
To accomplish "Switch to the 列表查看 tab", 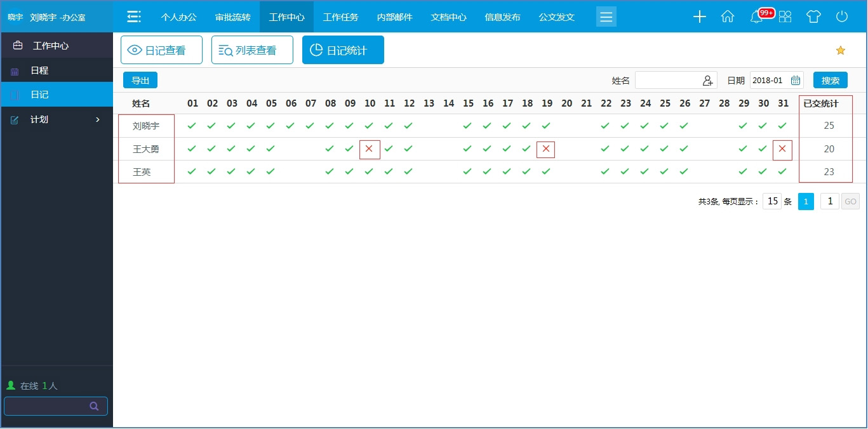I will click(252, 49).
